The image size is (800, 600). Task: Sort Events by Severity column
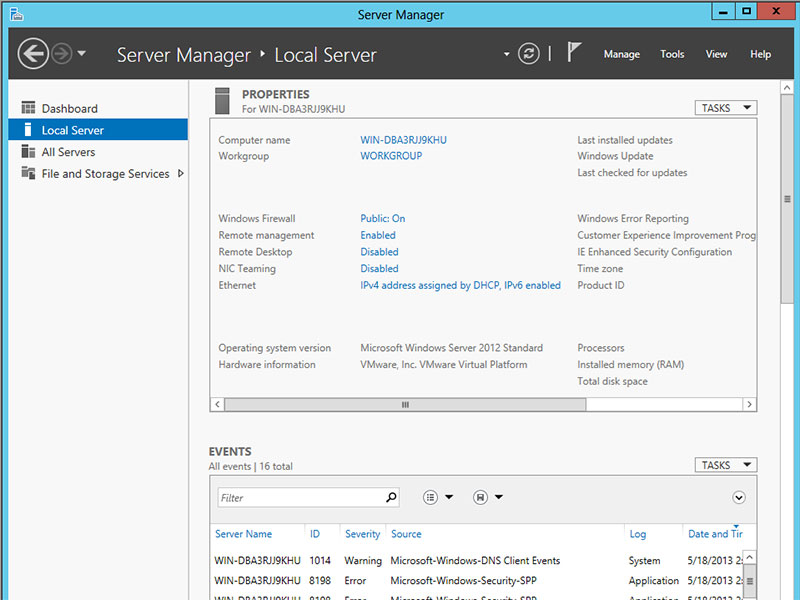pos(362,534)
